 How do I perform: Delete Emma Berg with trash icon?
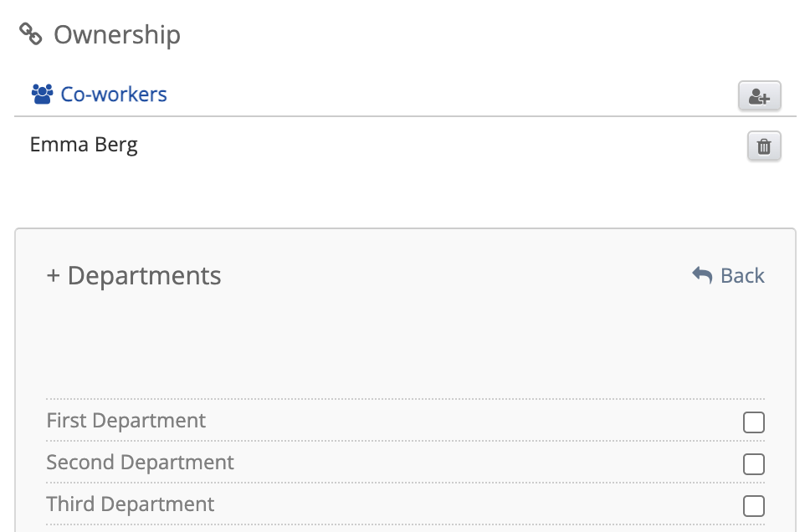coord(763,146)
